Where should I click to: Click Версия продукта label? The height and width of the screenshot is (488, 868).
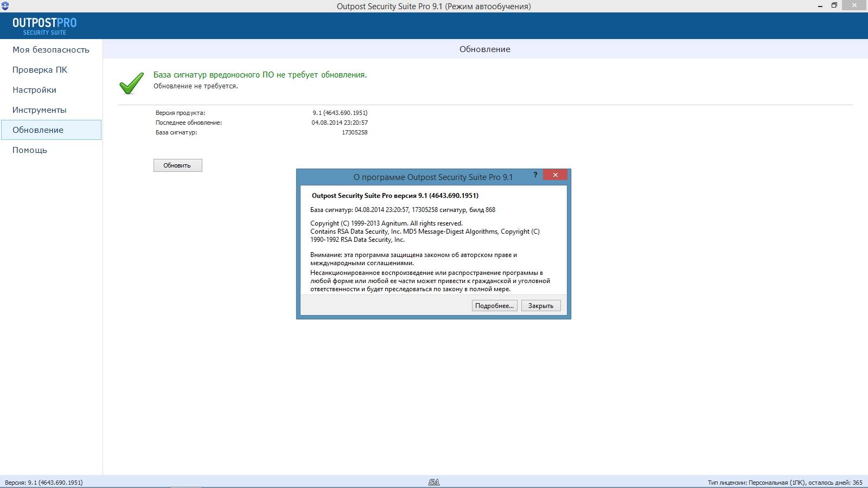click(x=180, y=113)
